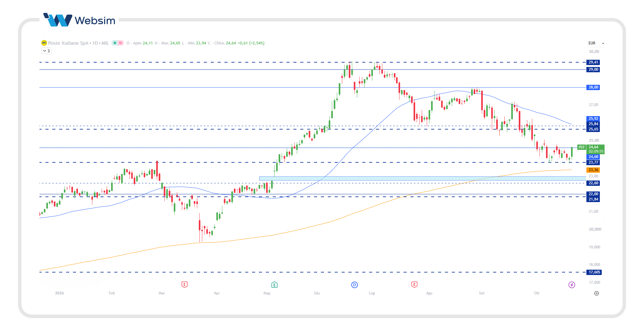Select the 25,65 price level label

pyautogui.click(x=593, y=129)
